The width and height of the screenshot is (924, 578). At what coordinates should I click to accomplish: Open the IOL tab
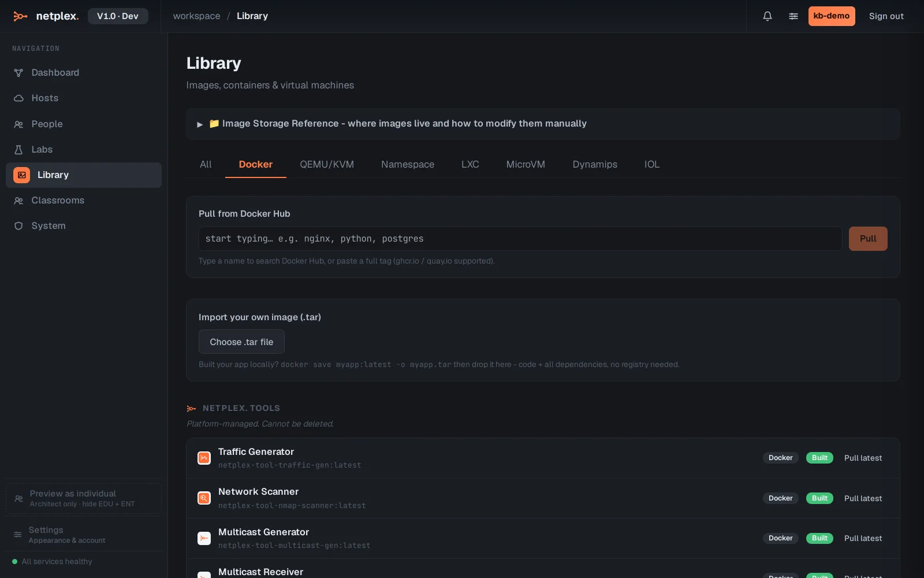[652, 165]
